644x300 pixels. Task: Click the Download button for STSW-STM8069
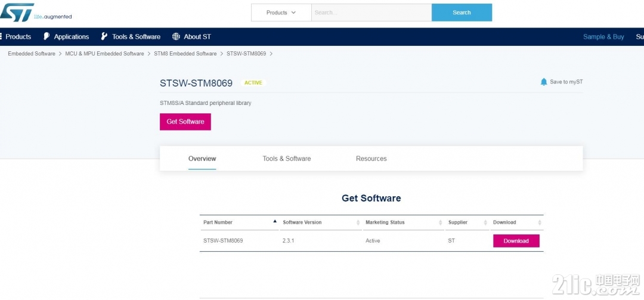tap(516, 241)
